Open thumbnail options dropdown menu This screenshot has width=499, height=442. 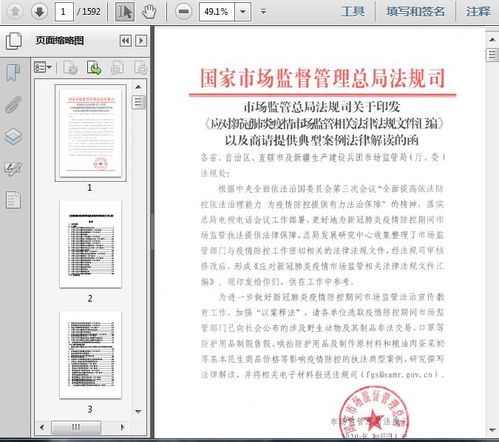(x=43, y=67)
